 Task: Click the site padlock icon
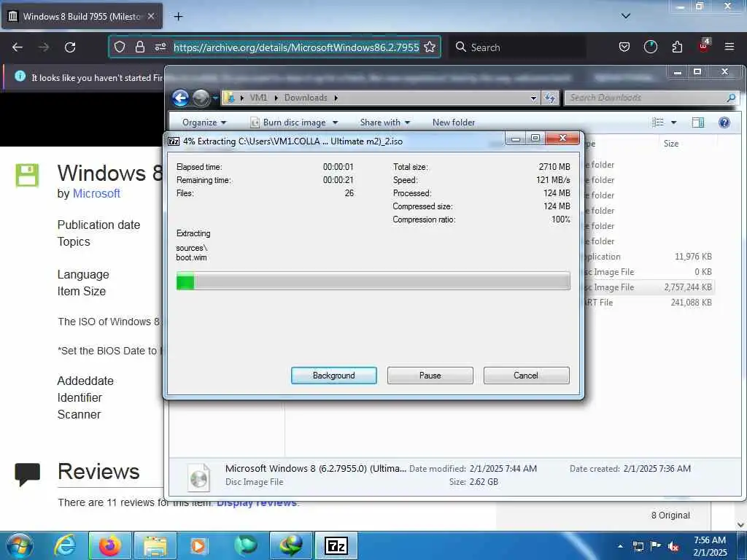(x=139, y=47)
